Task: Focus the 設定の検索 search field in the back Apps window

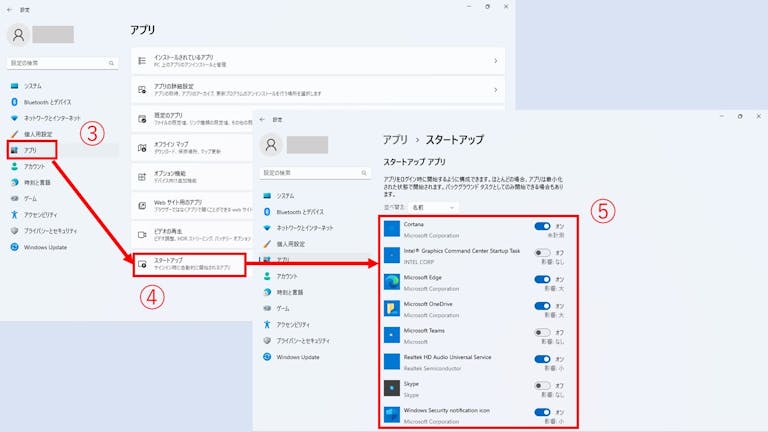Action: point(62,63)
